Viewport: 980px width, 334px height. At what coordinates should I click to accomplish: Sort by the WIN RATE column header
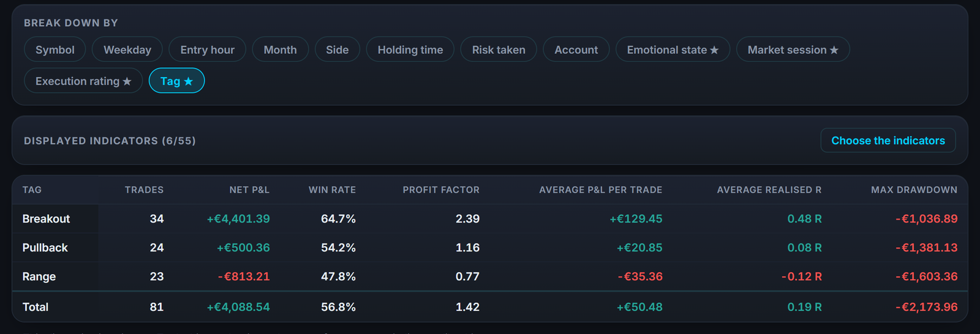click(332, 190)
